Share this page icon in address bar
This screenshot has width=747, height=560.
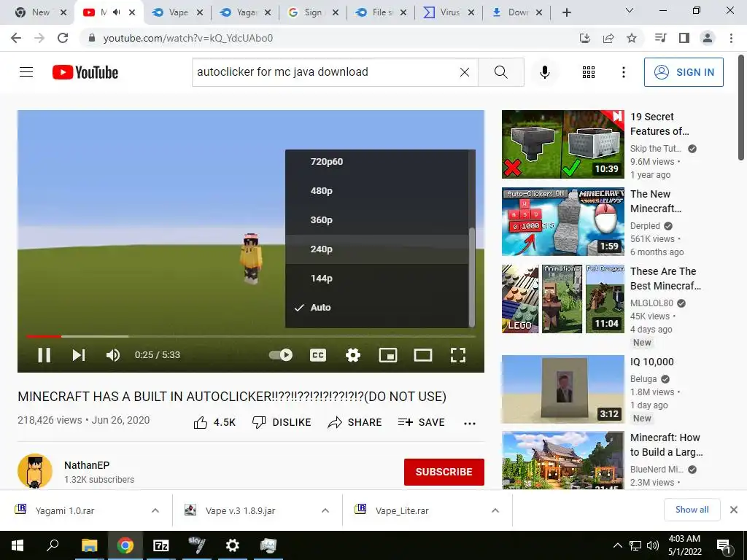point(608,38)
